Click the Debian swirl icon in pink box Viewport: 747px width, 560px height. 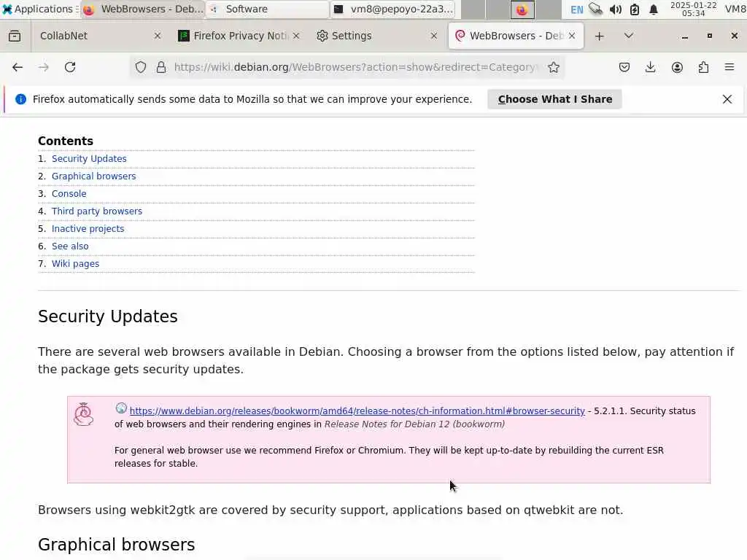pyautogui.click(x=84, y=414)
